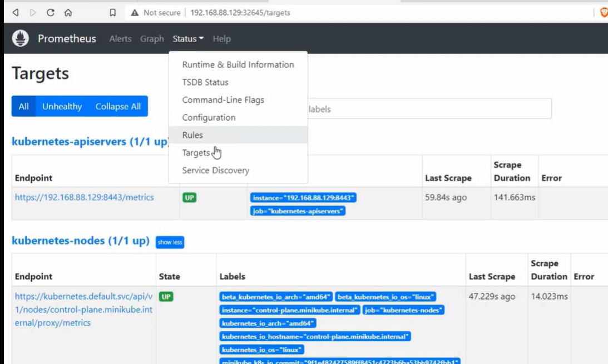
Task: Click the browser back arrow icon
Action: 16,13
